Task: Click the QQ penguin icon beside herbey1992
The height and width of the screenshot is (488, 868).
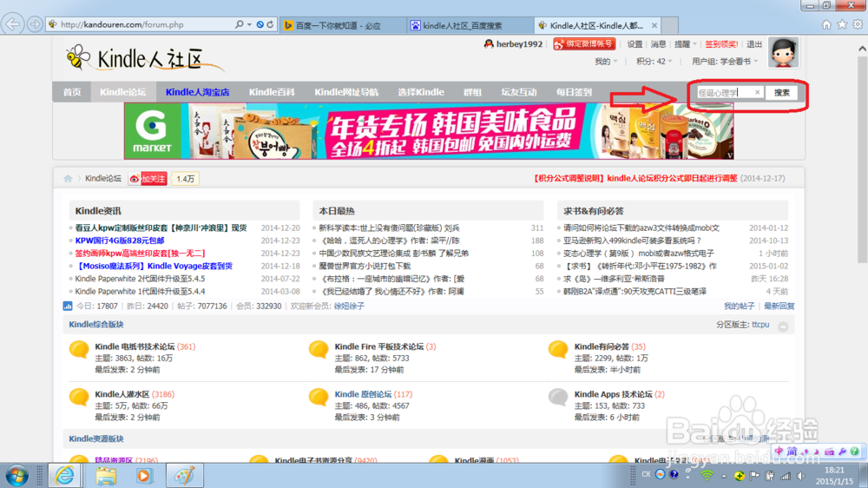Action: (488, 43)
